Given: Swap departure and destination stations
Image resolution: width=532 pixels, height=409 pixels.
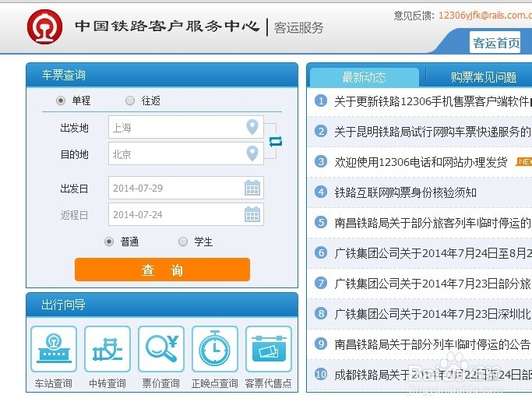Looking at the screenshot, I should click(276, 141).
